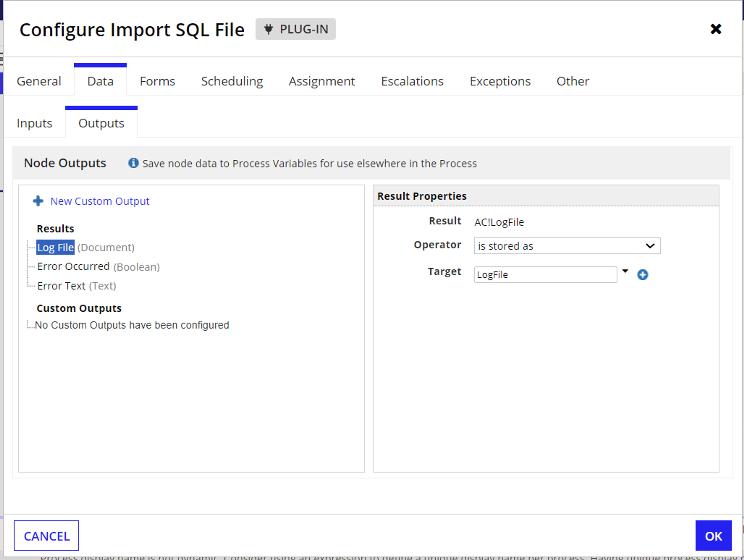The height and width of the screenshot is (560, 744).
Task: Switch to the General tab
Action: click(x=39, y=81)
